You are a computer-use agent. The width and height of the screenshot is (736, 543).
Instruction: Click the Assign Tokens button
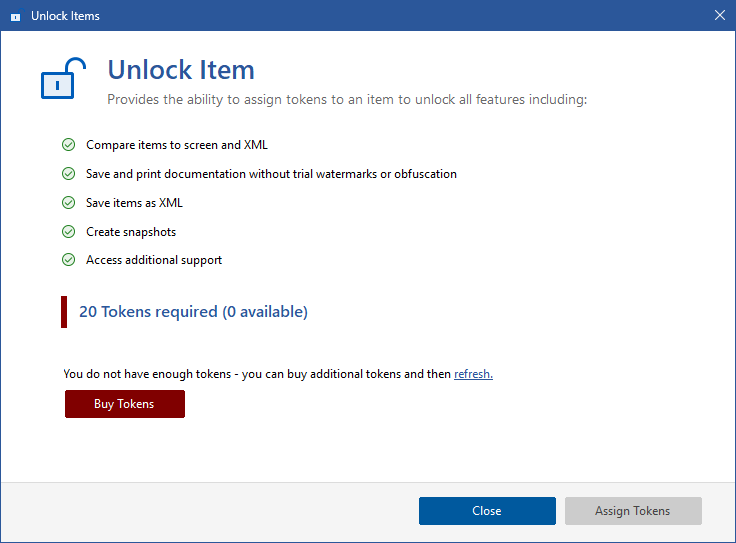(x=633, y=511)
